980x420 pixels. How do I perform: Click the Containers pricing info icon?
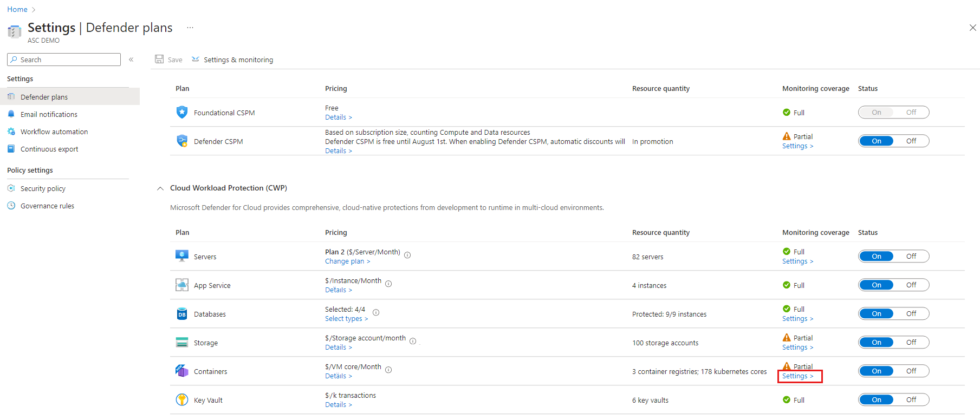388,370
